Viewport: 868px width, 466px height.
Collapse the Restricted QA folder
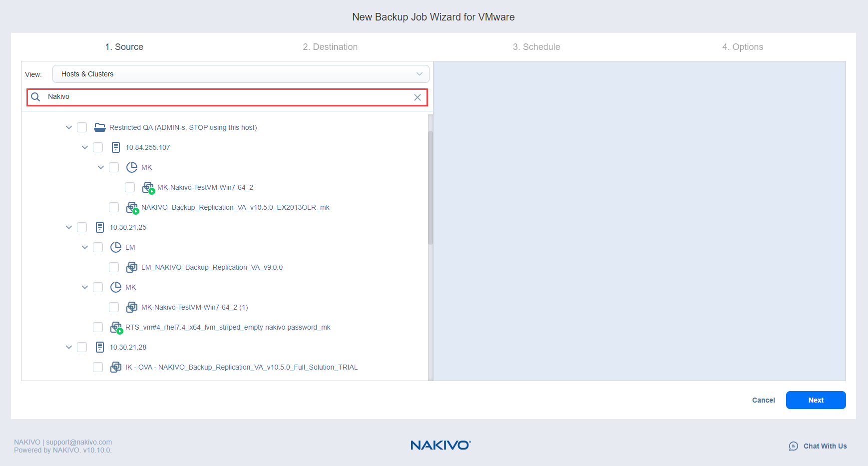[69, 127]
